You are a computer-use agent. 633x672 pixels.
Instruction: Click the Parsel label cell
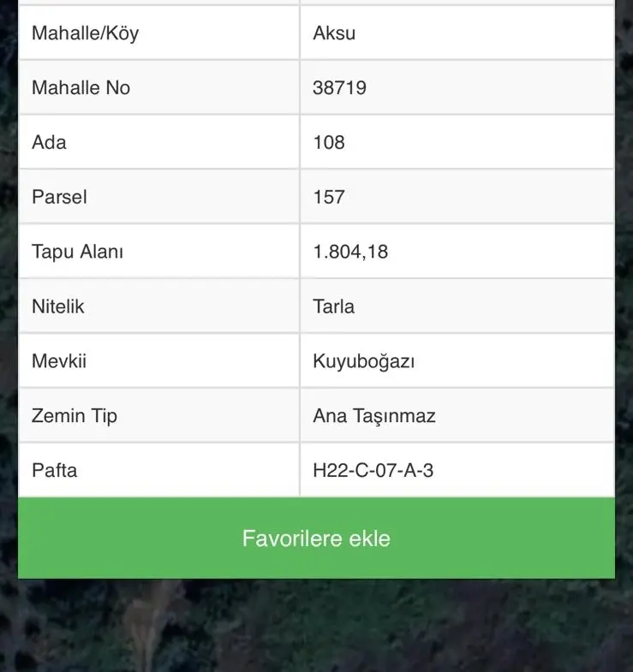pos(159,197)
